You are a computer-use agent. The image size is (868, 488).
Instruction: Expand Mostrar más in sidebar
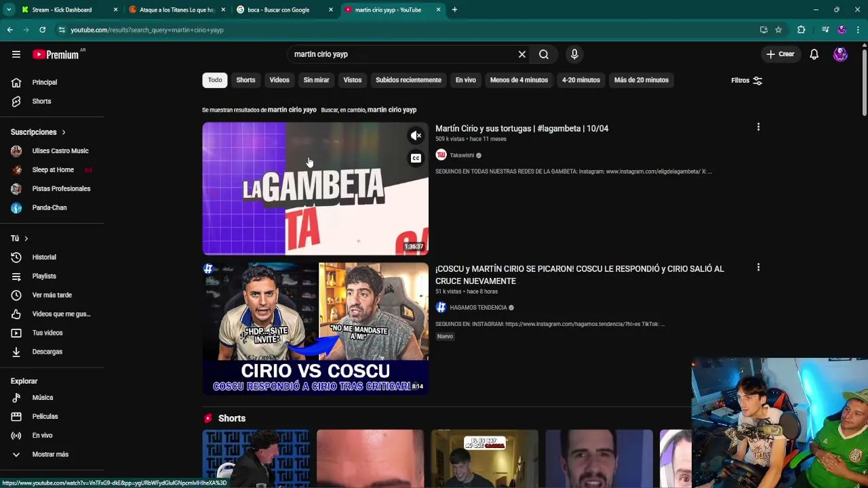point(52,454)
